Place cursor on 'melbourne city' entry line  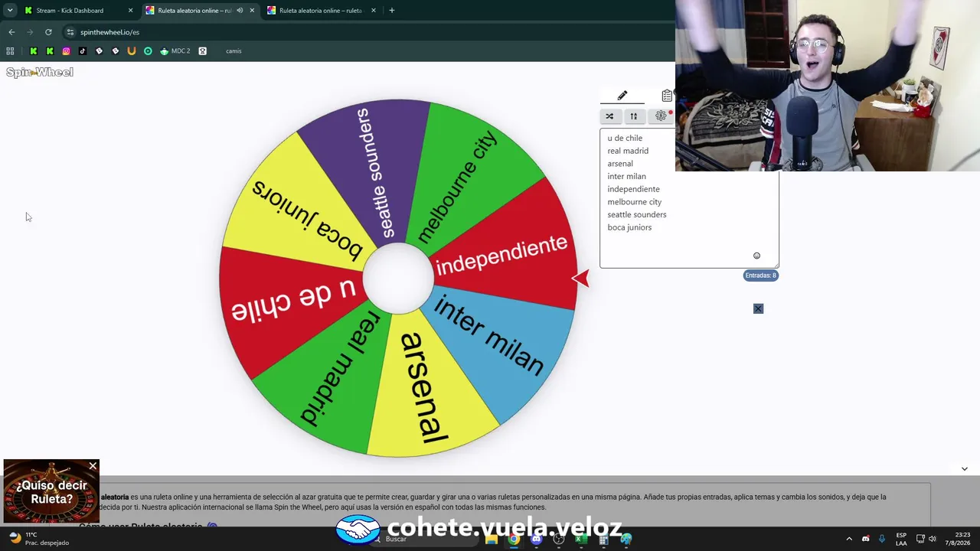tap(634, 202)
